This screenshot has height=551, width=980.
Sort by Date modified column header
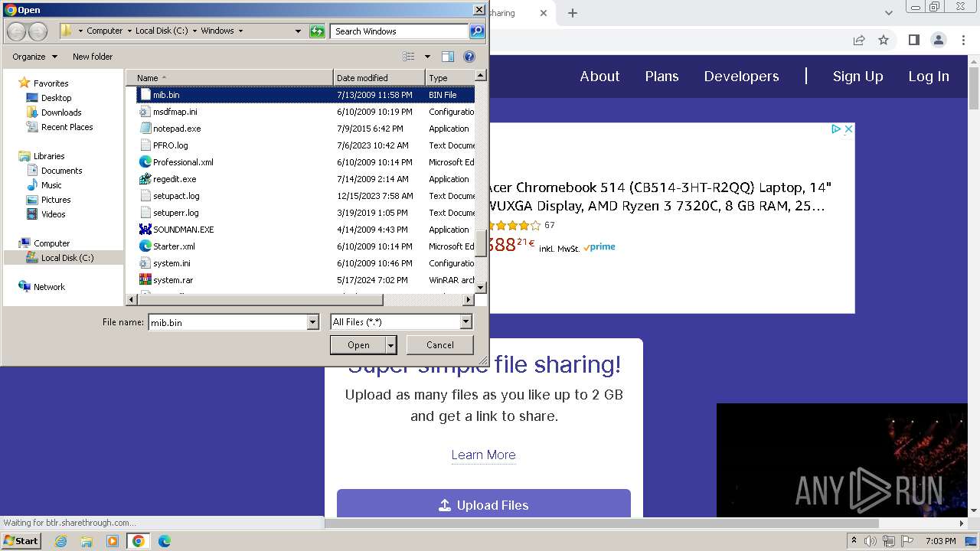(x=379, y=78)
